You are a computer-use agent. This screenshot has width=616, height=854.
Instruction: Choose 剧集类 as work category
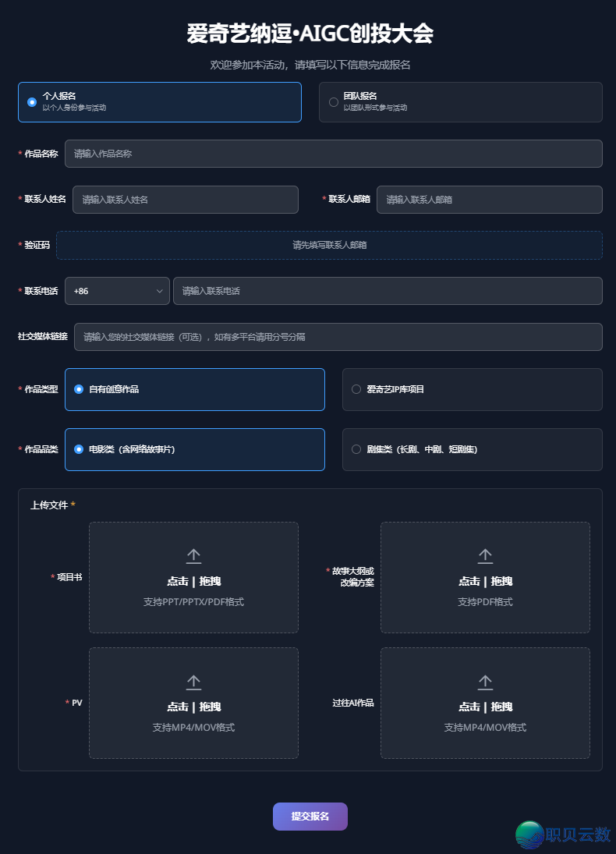356,449
